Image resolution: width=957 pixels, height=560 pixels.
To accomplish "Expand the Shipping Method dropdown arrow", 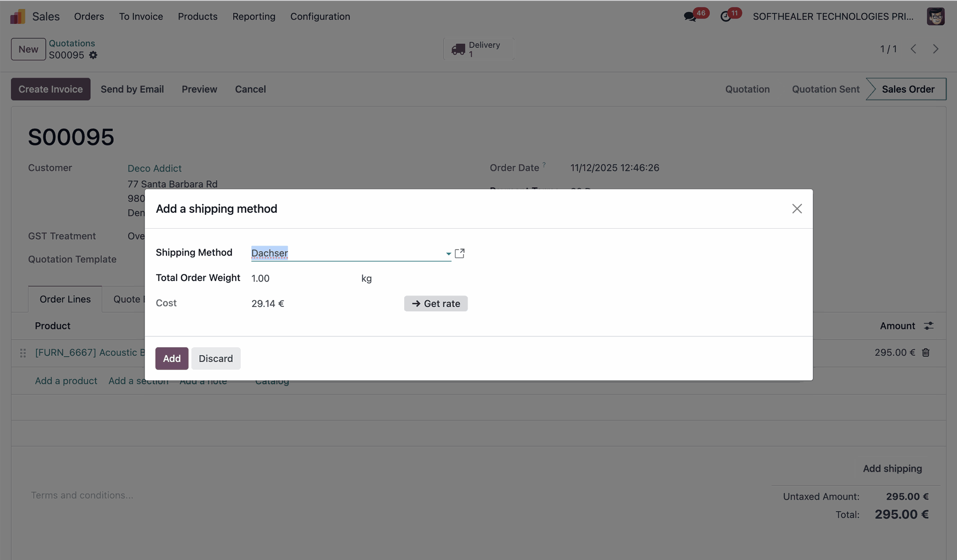I will [448, 254].
